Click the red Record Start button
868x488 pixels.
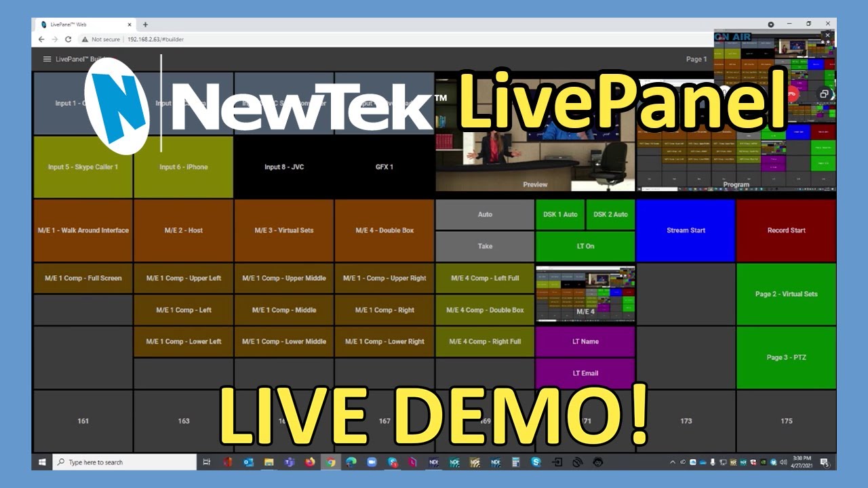pos(786,230)
